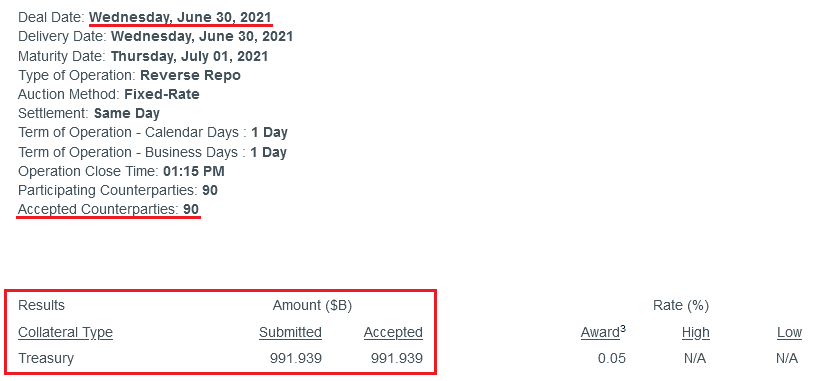Click the Fixed-Rate auction method value
The height and width of the screenshot is (381, 821).
click(162, 95)
